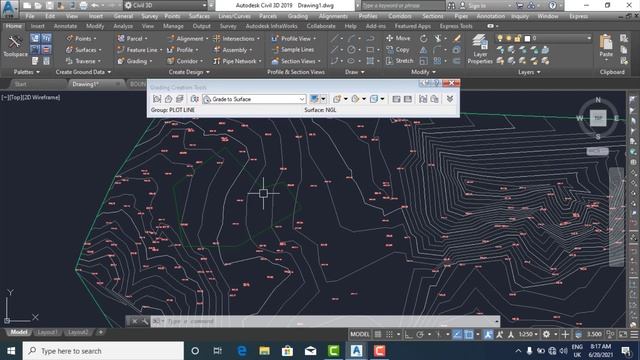
Task: Open File Explorer from taskbar
Action: click(x=264, y=351)
